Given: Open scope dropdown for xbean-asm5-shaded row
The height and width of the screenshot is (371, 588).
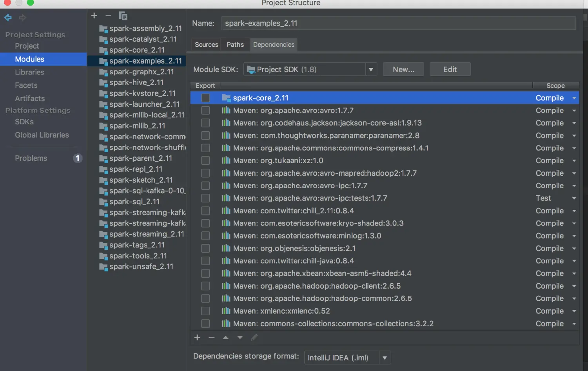Looking at the screenshot, I should click(x=574, y=274).
